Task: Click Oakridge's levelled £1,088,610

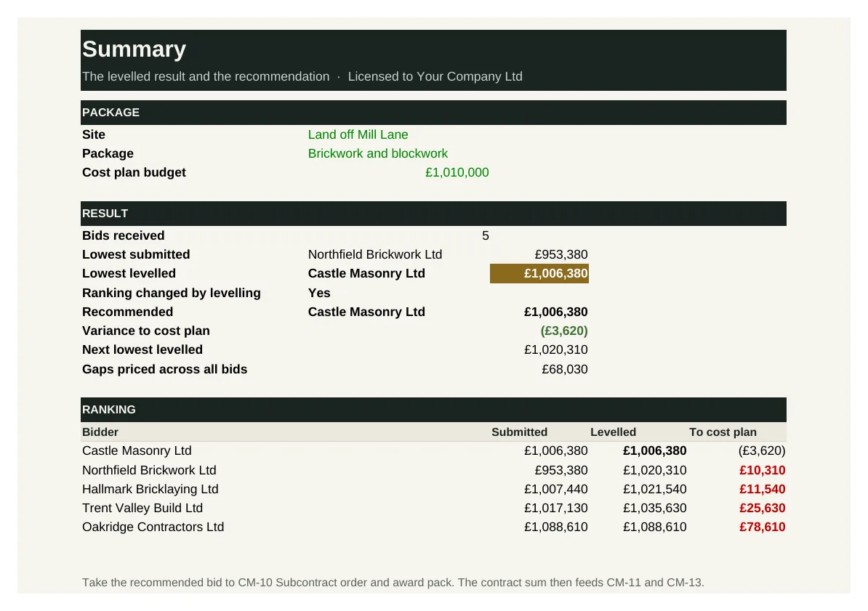Action: [x=654, y=527]
